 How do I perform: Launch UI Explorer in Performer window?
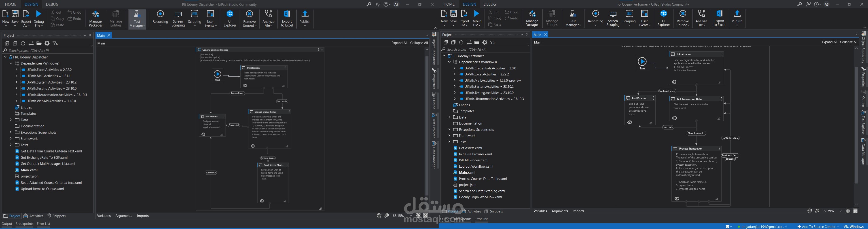coord(663,18)
